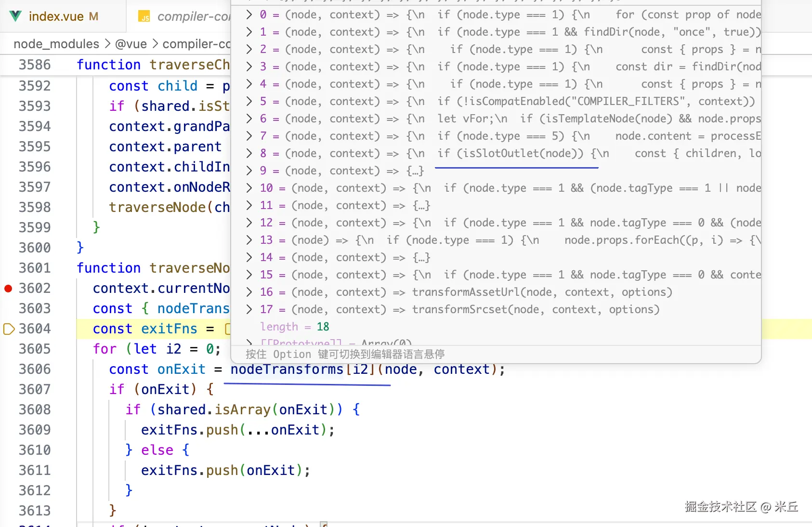
Task: Click exitFns.push(onExit) on line 3611
Action: 226,470
